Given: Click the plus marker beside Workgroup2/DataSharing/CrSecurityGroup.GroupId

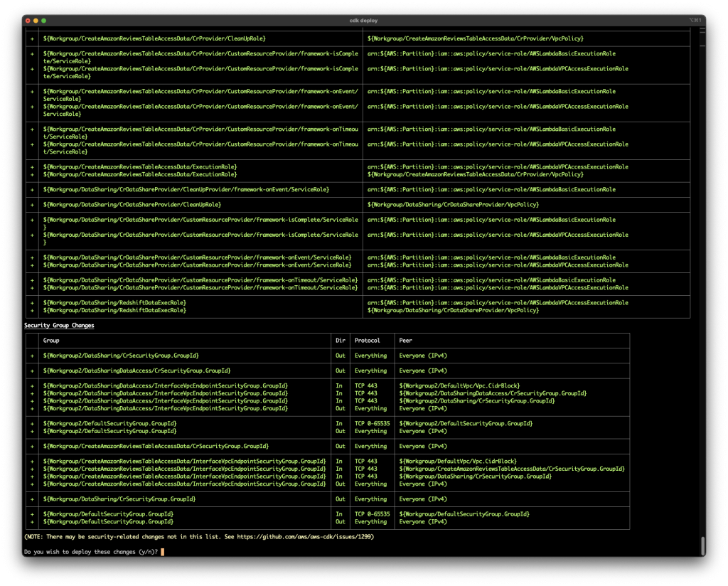Looking at the screenshot, I should pos(32,356).
